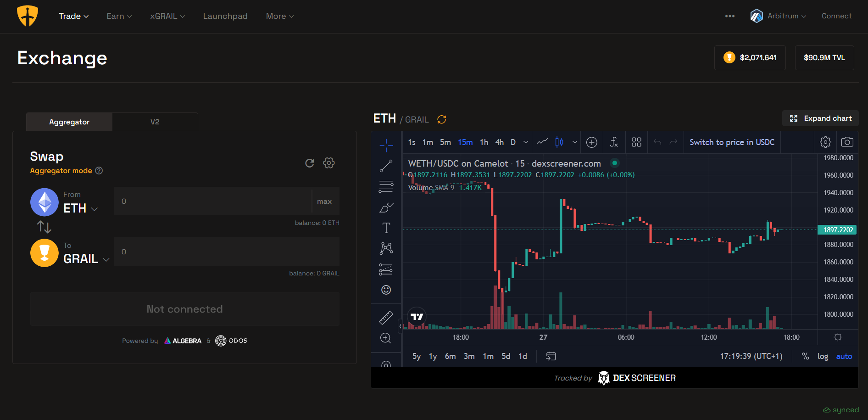Screen dimensions: 868x420
Task: Toggle auto scale on the chart
Action: point(844,357)
